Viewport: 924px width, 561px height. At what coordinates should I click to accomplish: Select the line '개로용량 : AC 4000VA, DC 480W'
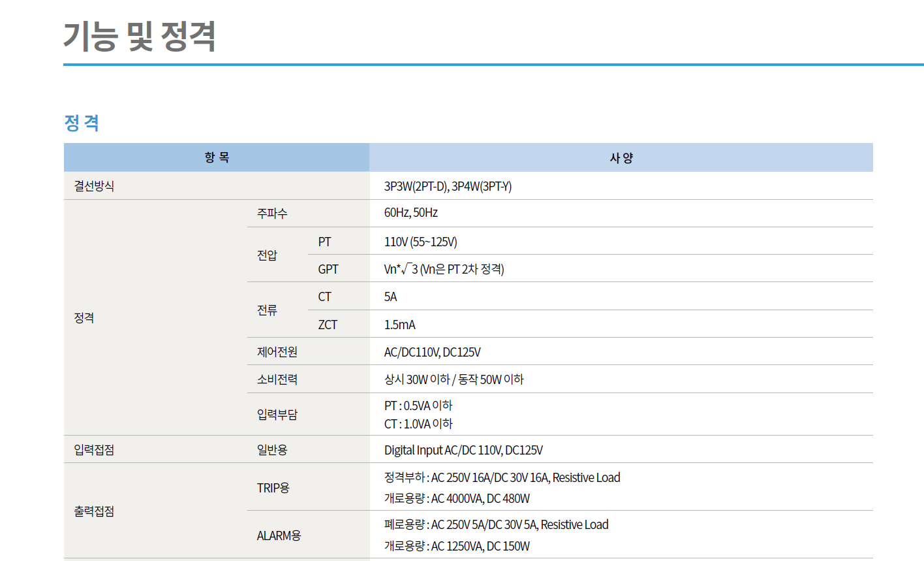point(457,498)
